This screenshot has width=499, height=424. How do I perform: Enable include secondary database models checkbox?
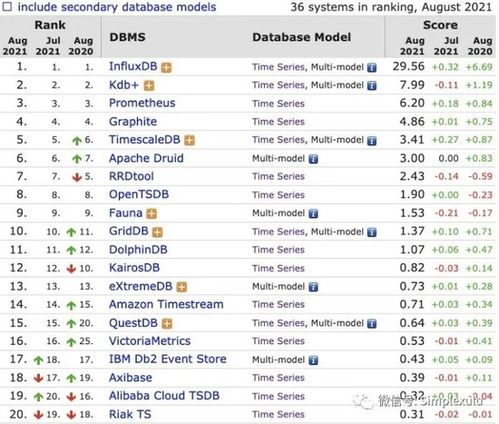click(x=7, y=6)
